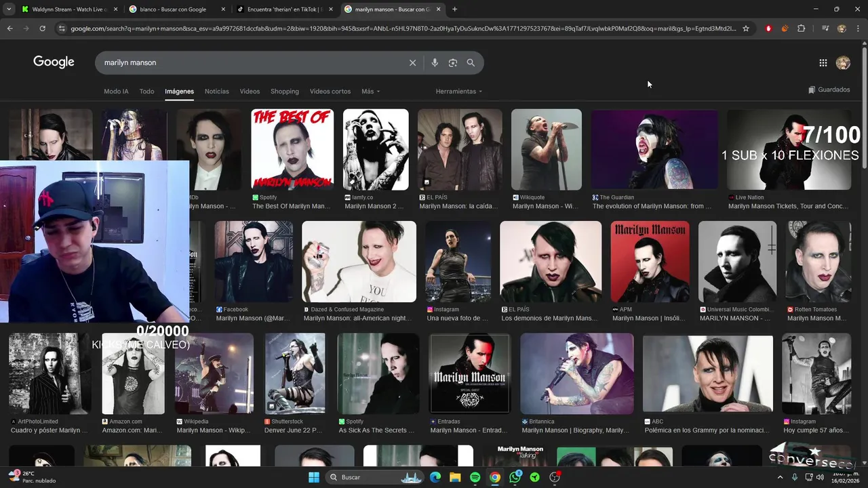This screenshot has width=868, height=488.
Task: Open the orange extension icon in the toolbar
Action: pyautogui.click(x=785, y=28)
